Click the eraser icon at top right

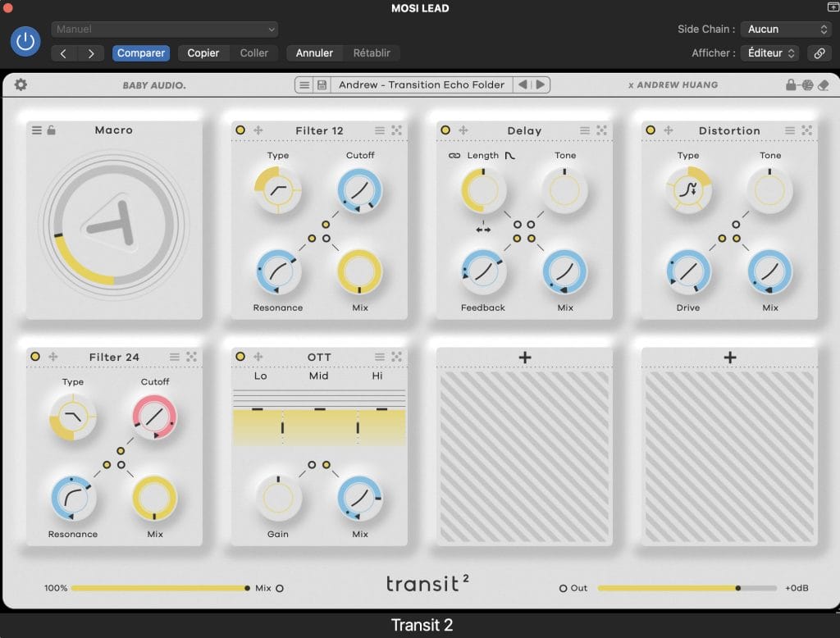[824, 84]
